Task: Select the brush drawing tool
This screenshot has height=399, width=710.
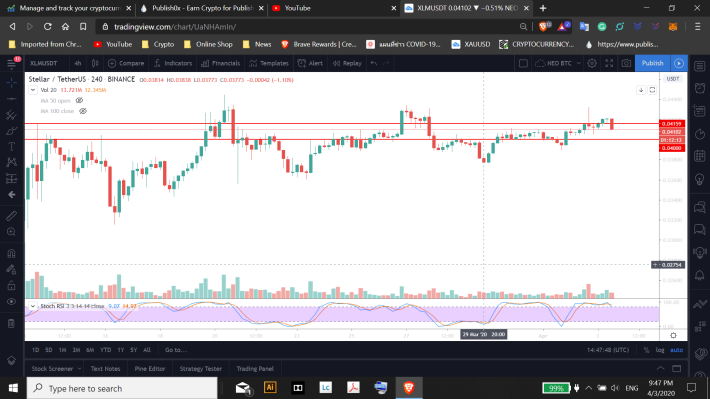Action: (x=11, y=131)
